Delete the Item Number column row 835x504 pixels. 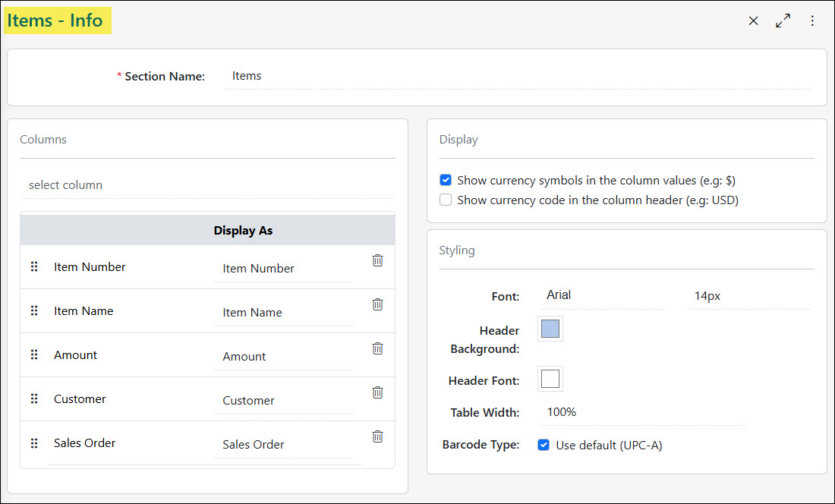pyautogui.click(x=377, y=260)
